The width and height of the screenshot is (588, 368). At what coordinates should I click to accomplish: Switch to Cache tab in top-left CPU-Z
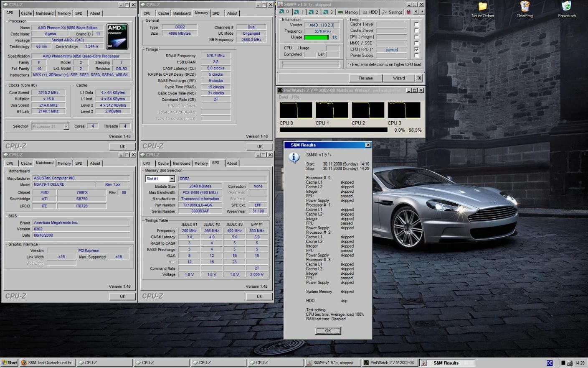tap(26, 13)
